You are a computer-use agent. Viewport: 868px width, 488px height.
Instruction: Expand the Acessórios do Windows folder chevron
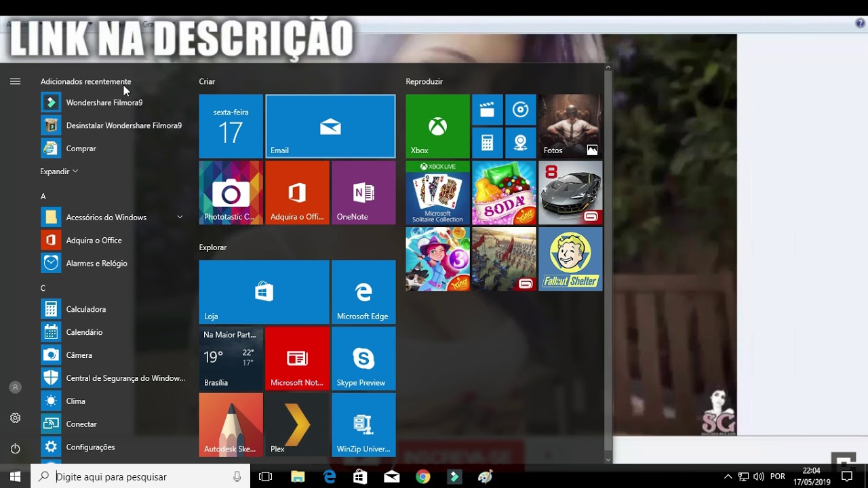click(x=180, y=217)
